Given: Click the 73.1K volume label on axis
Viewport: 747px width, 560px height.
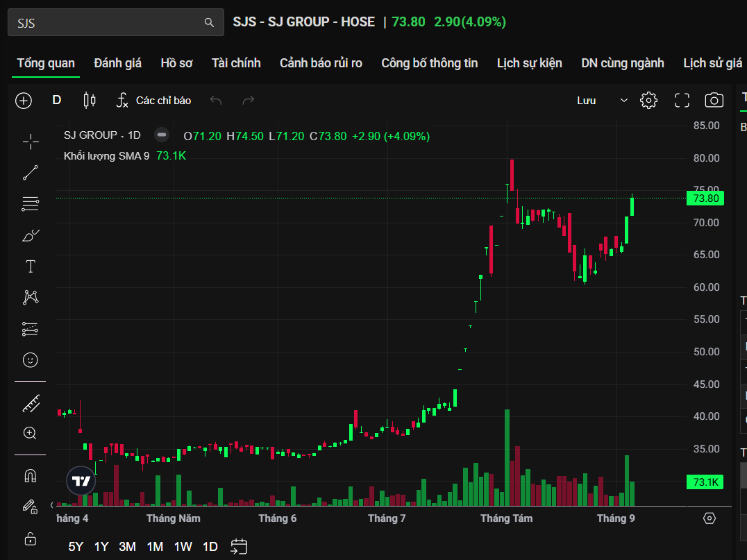Looking at the screenshot, I should (705, 482).
